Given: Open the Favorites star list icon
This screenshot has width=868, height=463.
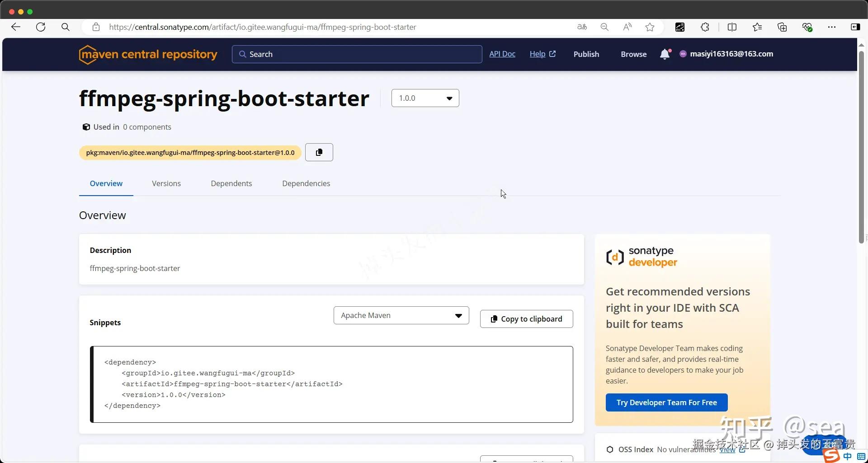Looking at the screenshot, I should [757, 27].
